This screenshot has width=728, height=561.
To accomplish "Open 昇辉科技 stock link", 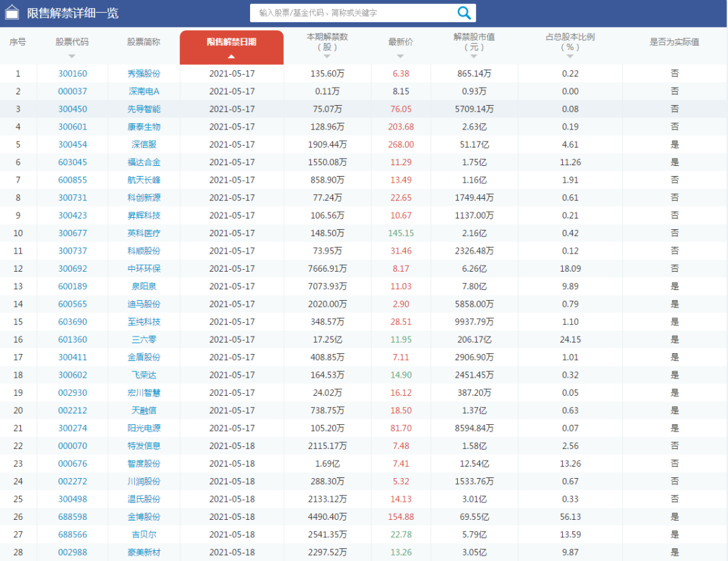I will [144, 215].
